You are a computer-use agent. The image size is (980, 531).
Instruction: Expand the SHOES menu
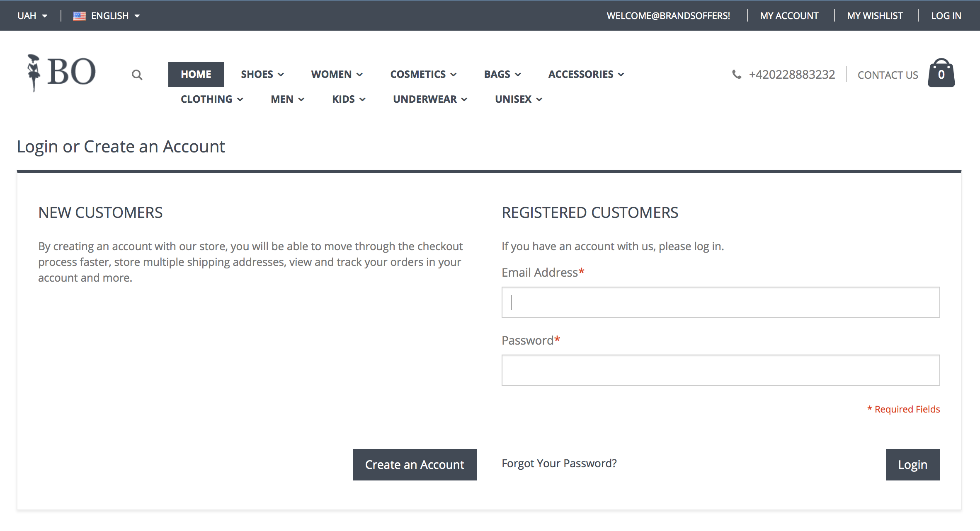262,75
